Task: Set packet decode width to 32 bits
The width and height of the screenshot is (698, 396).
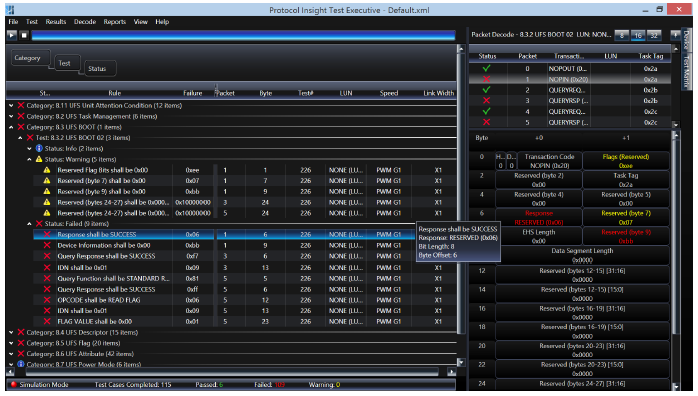Action: click(654, 35)
